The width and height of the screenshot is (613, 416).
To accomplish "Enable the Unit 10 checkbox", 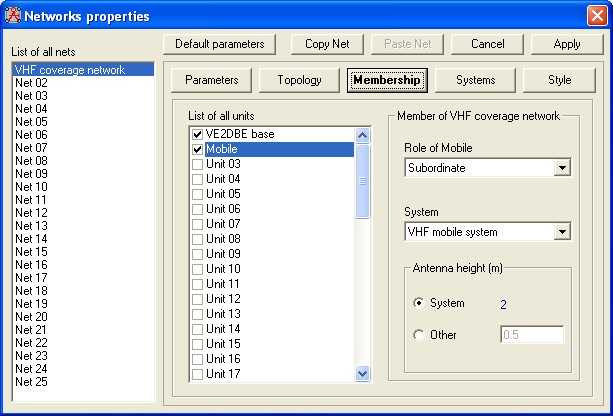I will coord(197,269).
